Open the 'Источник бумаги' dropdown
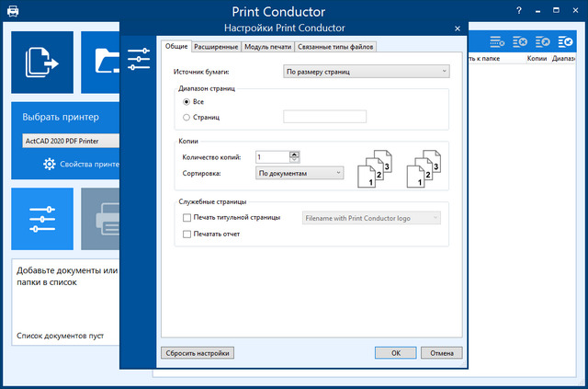 [x=366, y=71]
